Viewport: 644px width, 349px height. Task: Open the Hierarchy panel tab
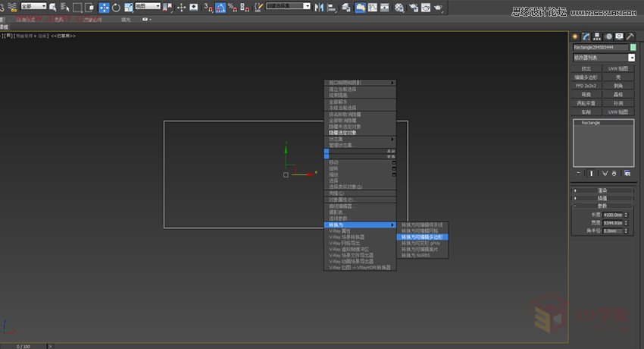coord(597,36)
